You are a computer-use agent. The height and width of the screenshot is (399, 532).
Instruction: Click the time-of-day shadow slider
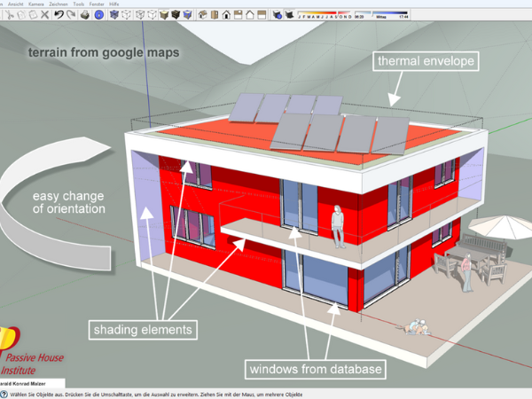point(381,14)
